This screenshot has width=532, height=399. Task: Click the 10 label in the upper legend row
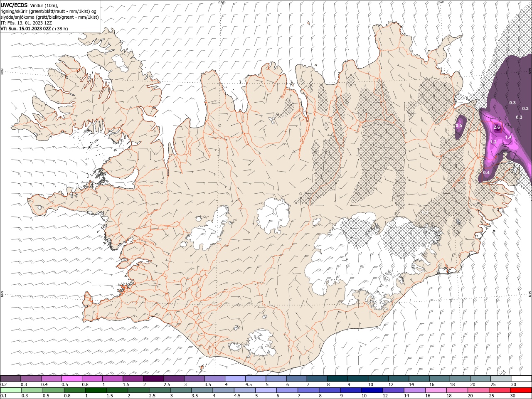coord(370,384)
